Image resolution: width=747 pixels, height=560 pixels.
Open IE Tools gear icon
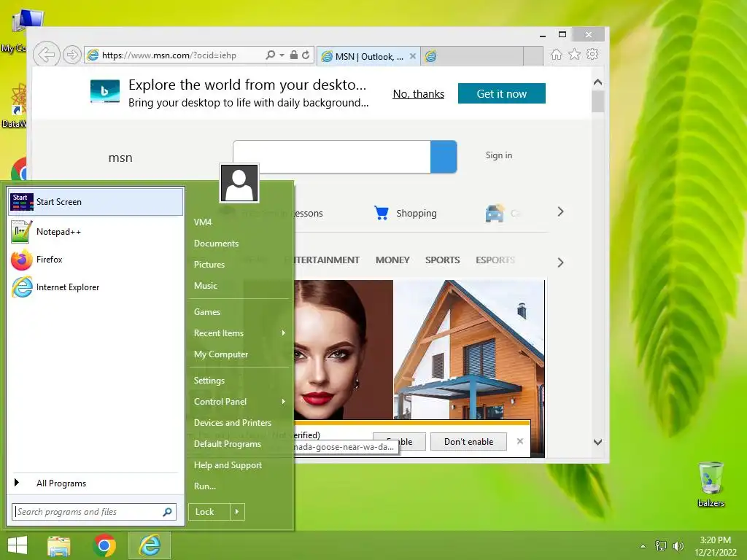tap(592, 54)
